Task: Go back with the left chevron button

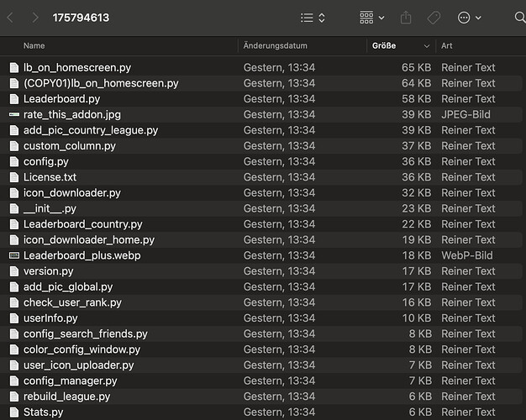Action: coord(10,18)
